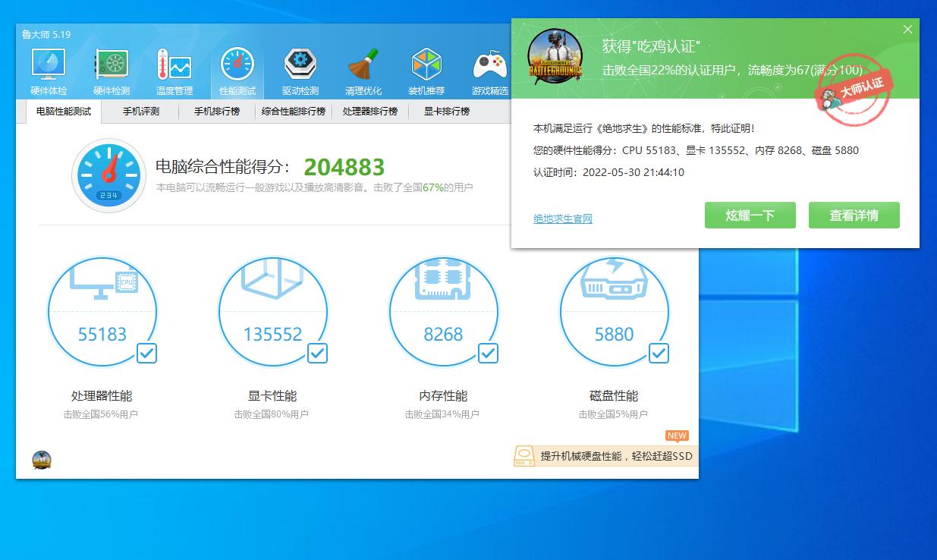Launch 驱动检测 driver detection

click(300, 68)
